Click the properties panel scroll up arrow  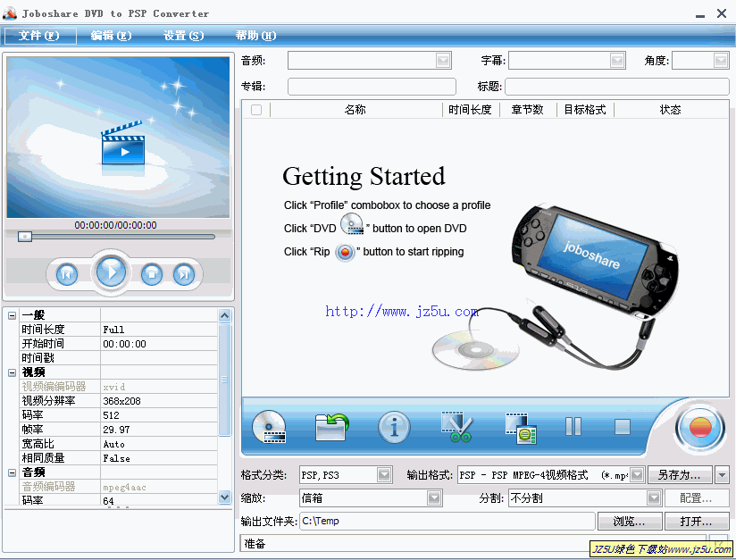click(224, 315)
